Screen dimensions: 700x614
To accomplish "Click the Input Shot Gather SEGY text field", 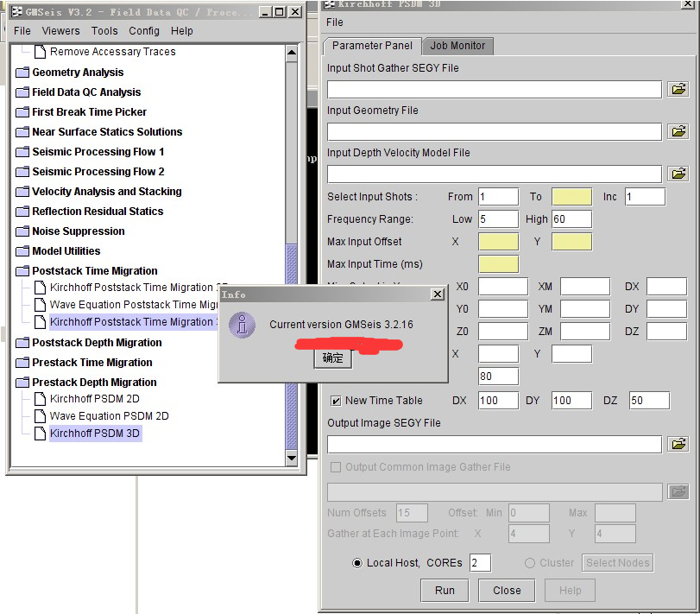I will coord(495,90).
